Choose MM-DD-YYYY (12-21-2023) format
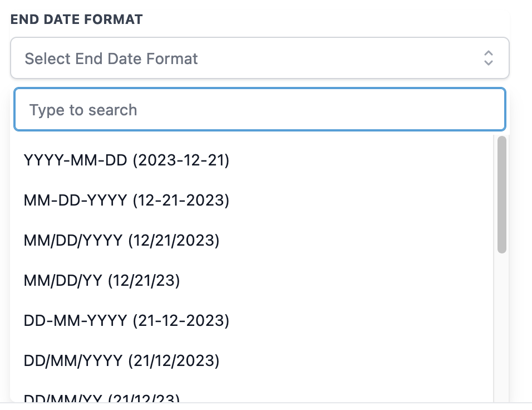This screenshot has width=532, height=410. [252, 200]
